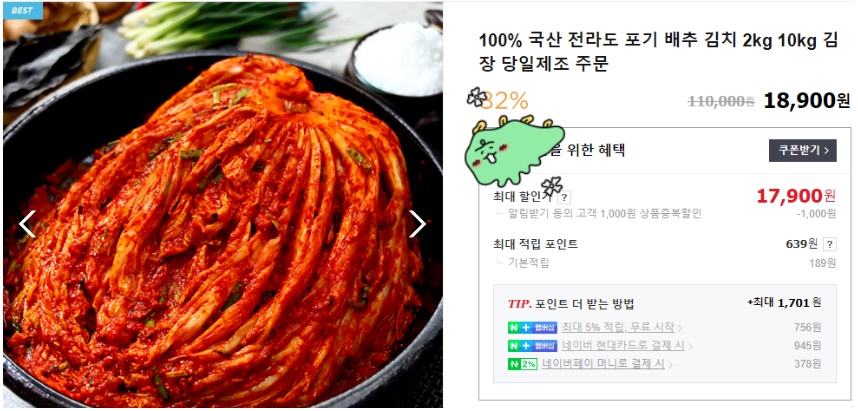Open help icon beside 639원 points
Viewport: 858px width, 411px height.
point(830,244)
